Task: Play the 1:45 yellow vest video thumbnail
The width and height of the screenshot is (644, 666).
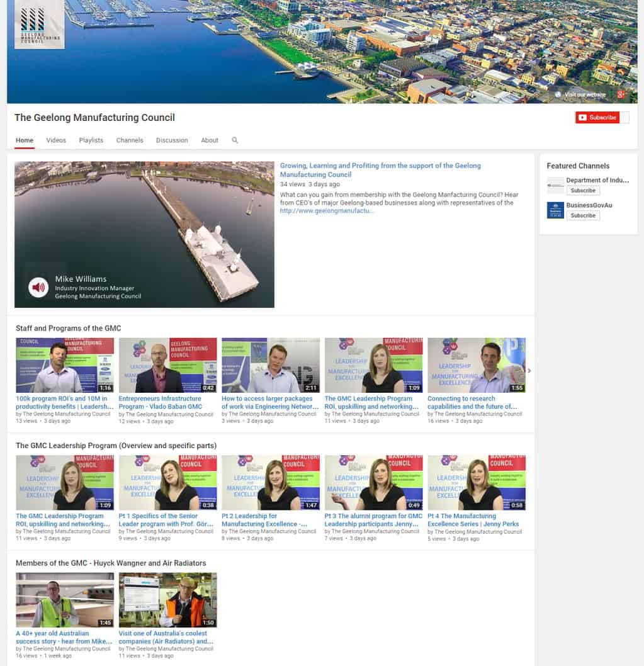Action: (65, 600)
